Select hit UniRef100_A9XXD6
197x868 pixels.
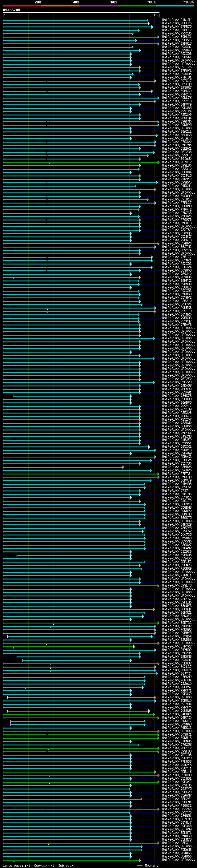pos(177,33)
